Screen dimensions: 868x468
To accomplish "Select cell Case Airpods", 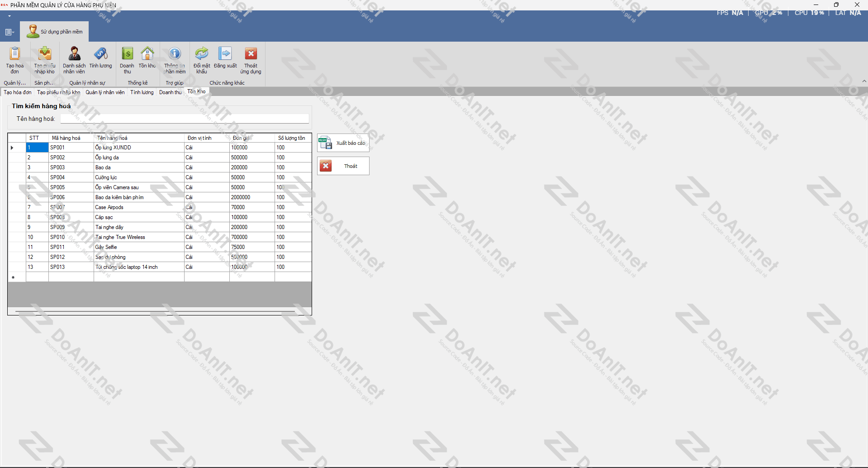I will click(139, 207).
